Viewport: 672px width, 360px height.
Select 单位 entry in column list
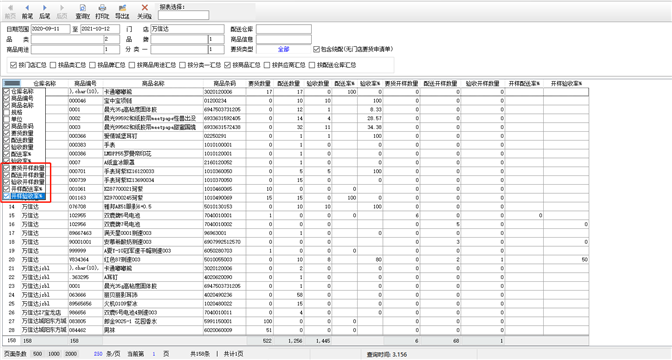click(x=17, y=119)
